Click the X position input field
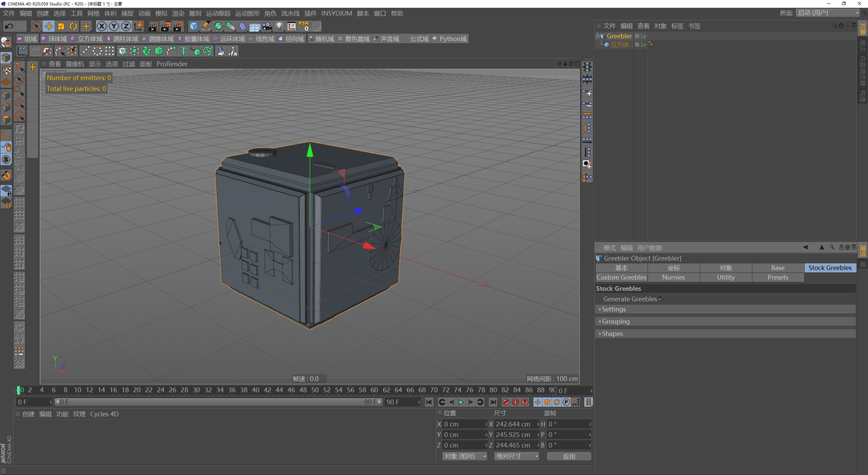The image size is (868, 475). 464,424
